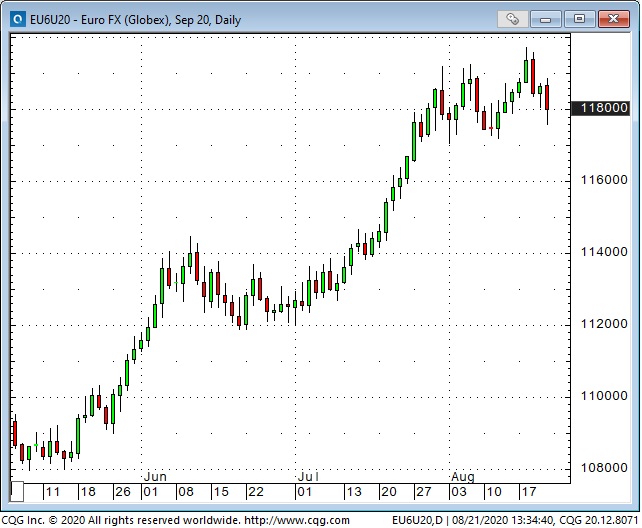Maximize the Euro FX chart window
This screenshot has width=642, height=528.
click(579, 19)
